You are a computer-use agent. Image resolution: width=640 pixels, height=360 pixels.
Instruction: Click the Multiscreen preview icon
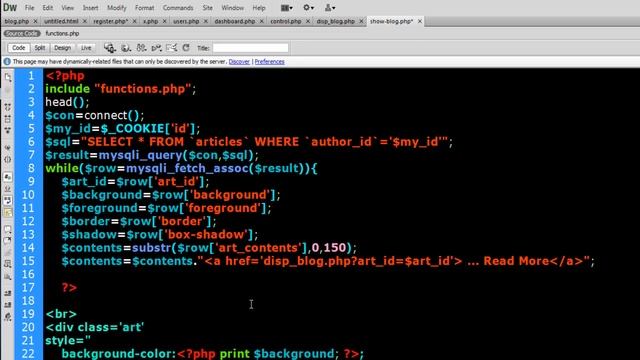[110, 48]
